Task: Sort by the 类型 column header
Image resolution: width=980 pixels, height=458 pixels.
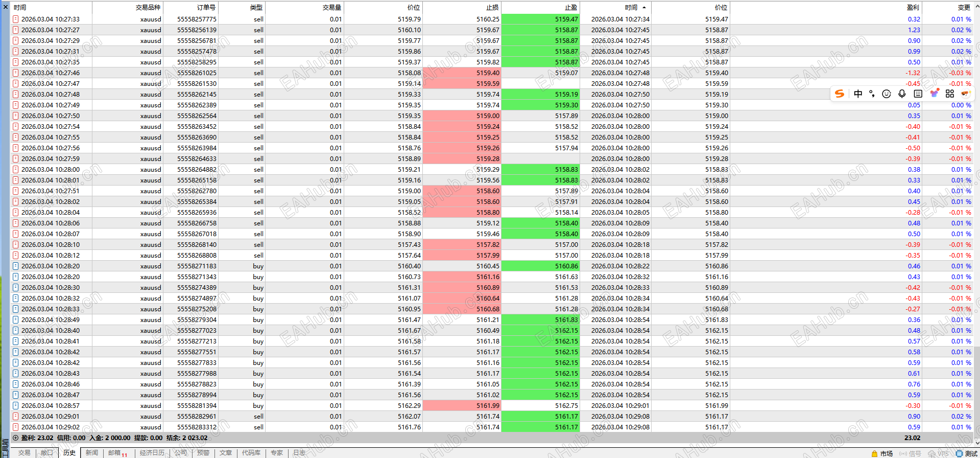Action: click(242, 8)
